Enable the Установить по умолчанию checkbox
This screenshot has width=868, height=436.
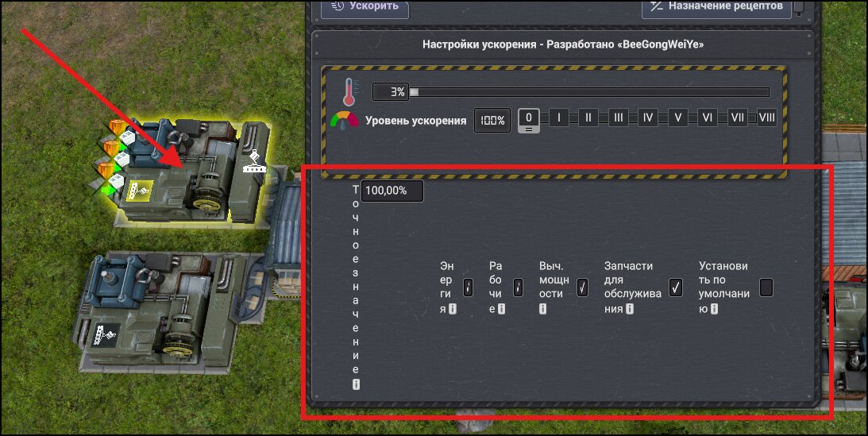point(766,287)
